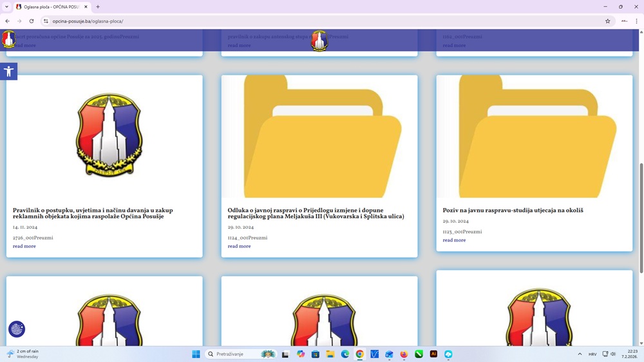Click the date 29. 10. 2024 on the Odluka card
The width and height of the screenshot is (644, 362).
click(241, 227)
